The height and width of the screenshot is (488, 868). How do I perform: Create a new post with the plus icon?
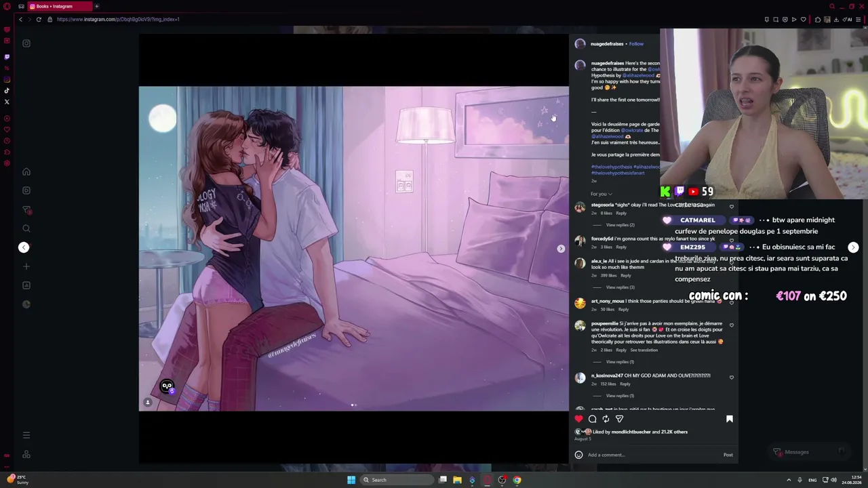[26, 266]
